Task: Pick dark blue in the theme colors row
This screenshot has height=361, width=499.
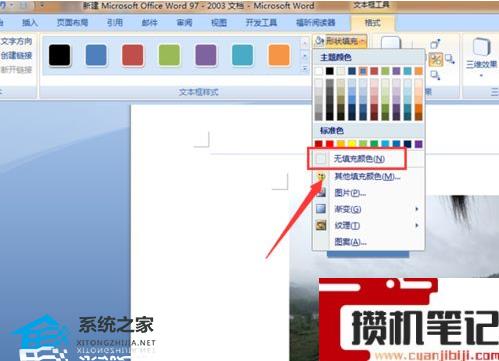Action: [352, 71]
